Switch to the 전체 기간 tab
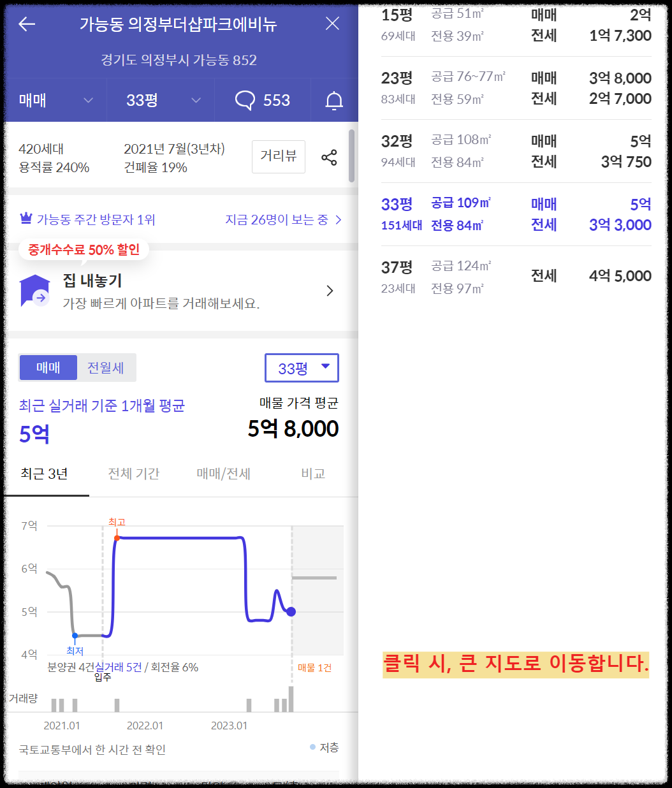 pos(133,474)
